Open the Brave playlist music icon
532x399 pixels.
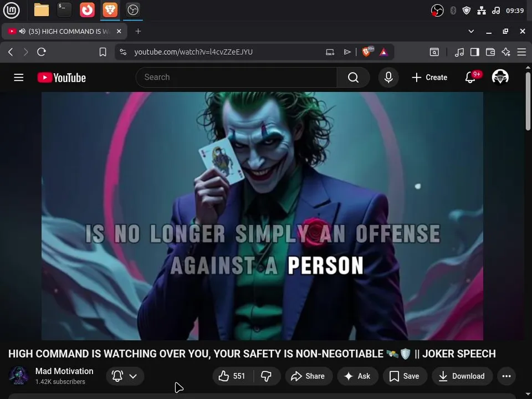459,52
